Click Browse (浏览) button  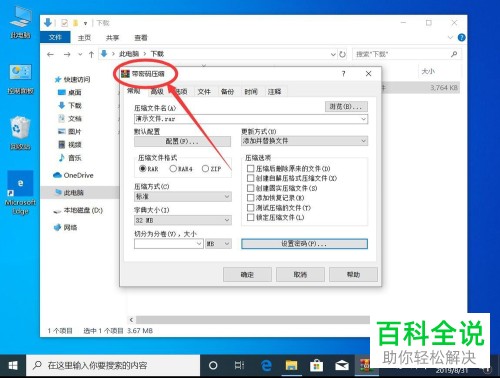click(x=346, y=107)
